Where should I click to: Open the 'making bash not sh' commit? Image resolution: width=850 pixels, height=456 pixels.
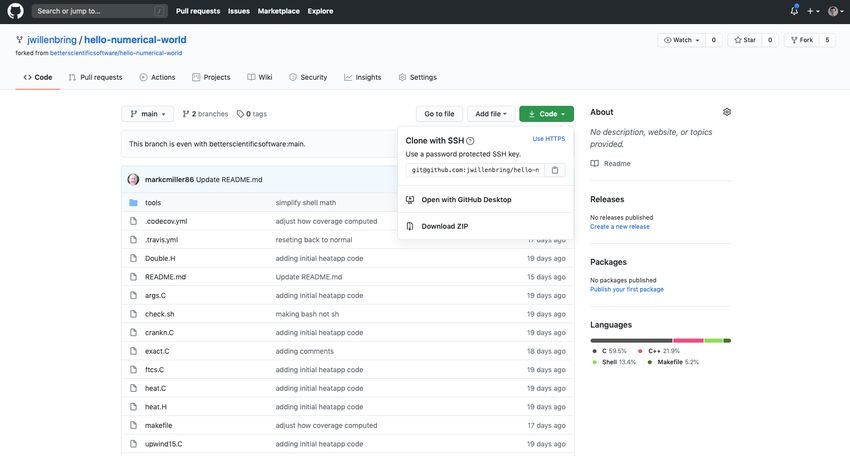pyautogui.click(x=307, y=314)
